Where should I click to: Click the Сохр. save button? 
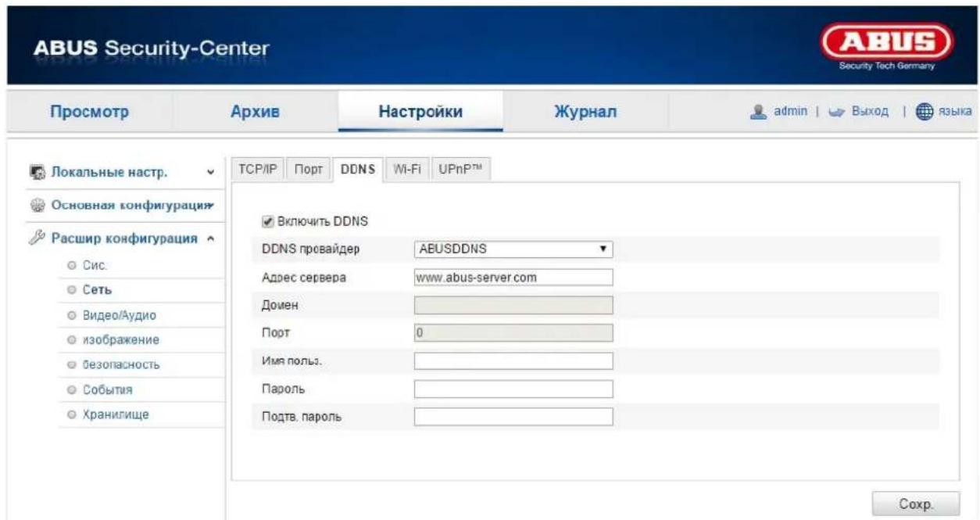pos(915,504)
